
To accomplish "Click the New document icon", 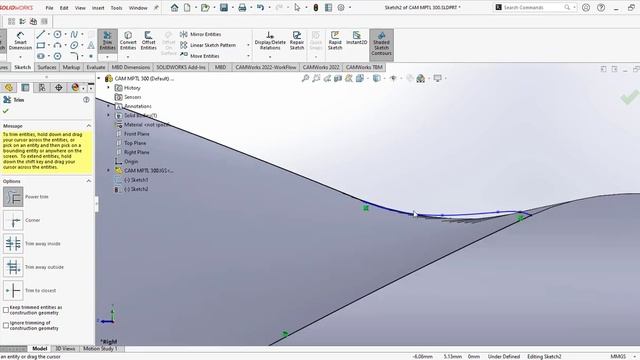I will [187, 7].
